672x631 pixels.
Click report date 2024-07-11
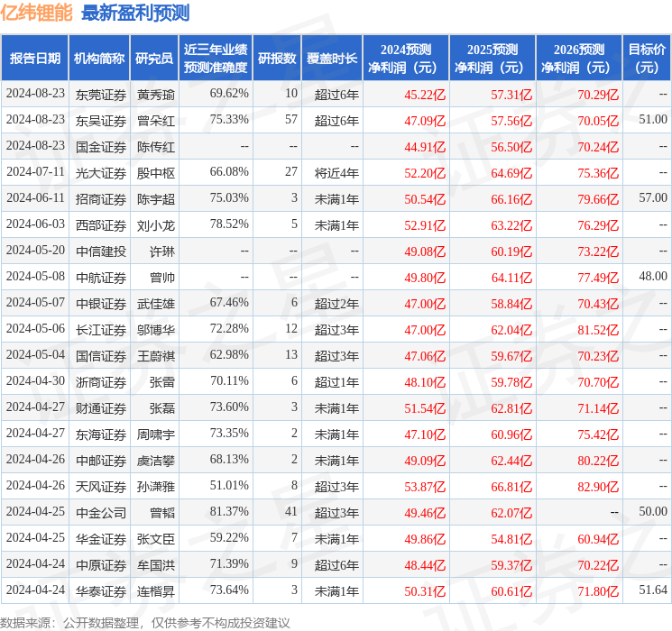click(35, 171)
